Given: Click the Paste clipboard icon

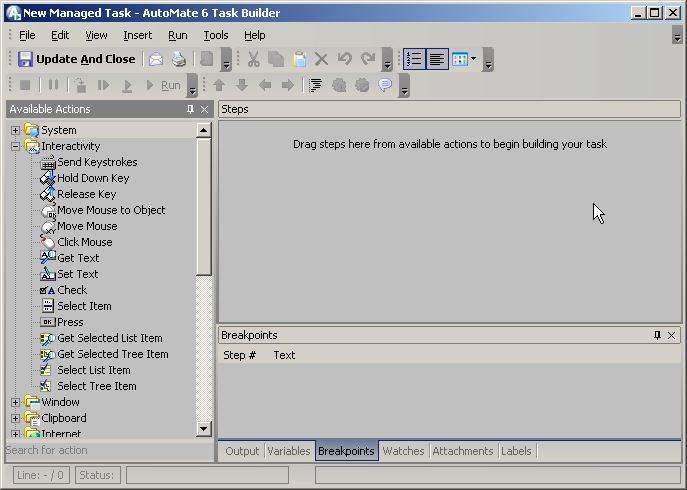Looking at the screenshot, I should pyautogui.click(x=299, y=59).
